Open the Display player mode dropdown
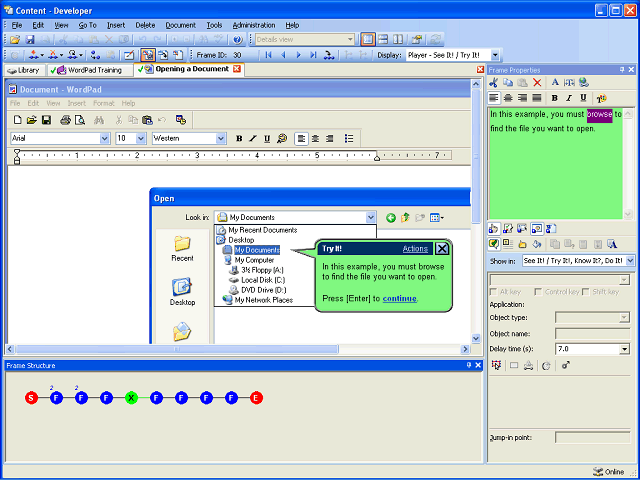640x480 pixels. [x=495, y=55]
